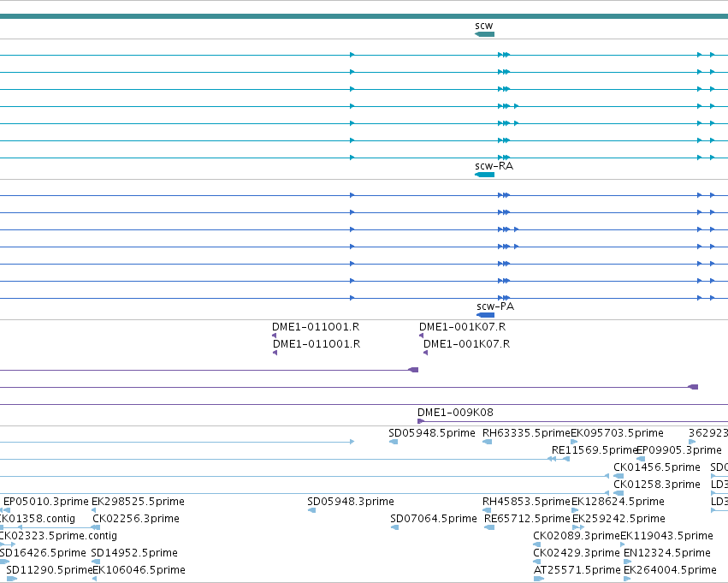Select the CK02323.5prime.contig label

tap(58, 536)
